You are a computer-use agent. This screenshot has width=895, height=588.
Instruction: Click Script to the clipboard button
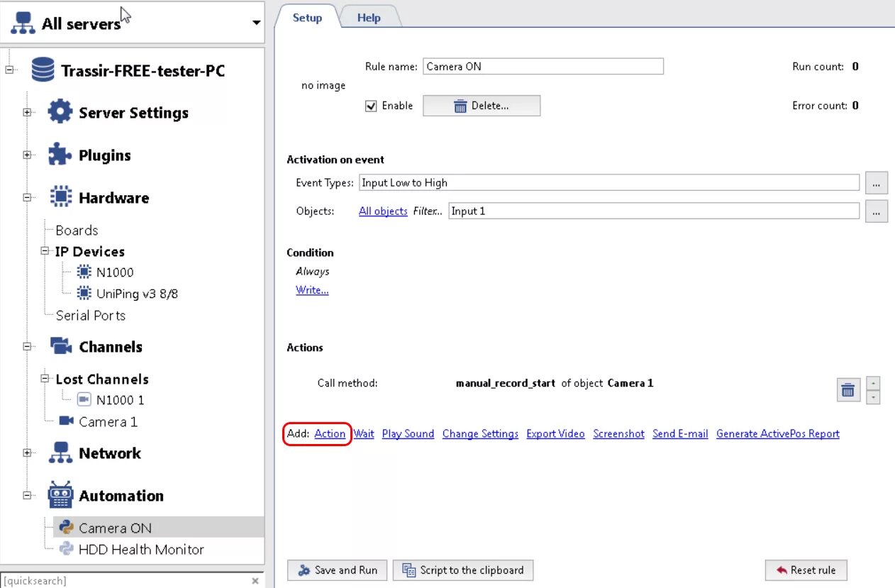pyautogui.click(x=463, y=570)
